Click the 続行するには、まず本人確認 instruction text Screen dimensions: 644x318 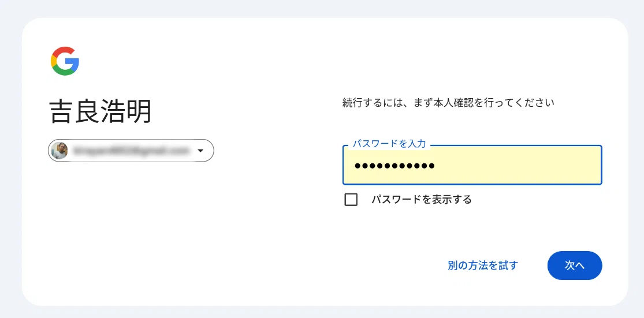448,102
